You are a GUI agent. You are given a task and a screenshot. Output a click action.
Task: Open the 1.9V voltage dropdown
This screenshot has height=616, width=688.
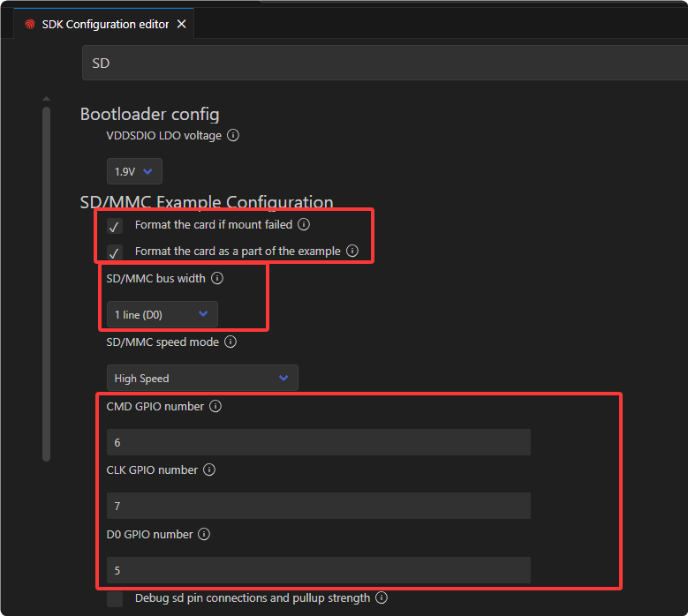[134, 172]
